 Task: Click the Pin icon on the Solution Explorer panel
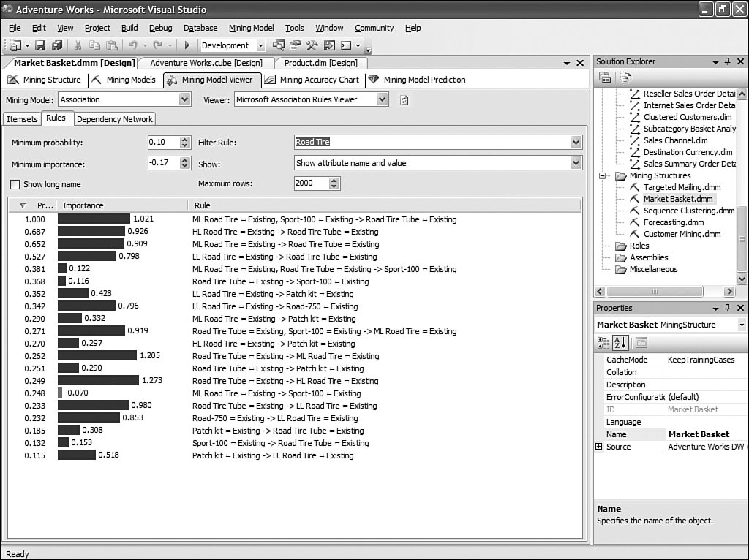click(727, 62)
